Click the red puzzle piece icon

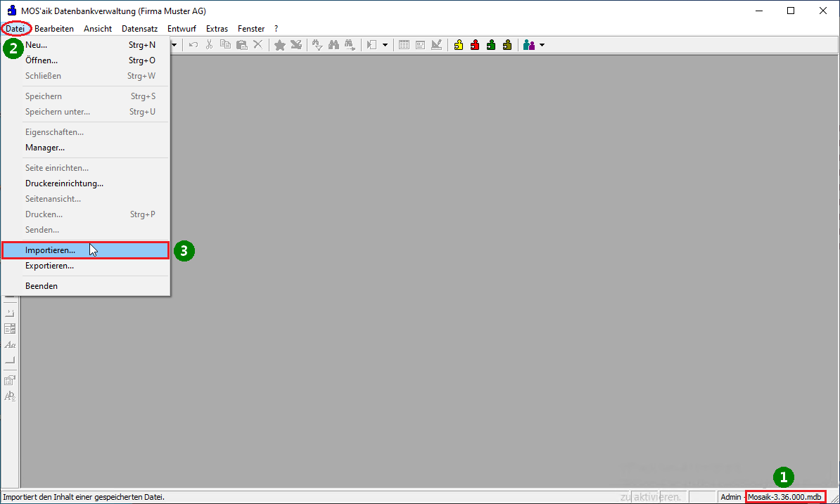pyautogui.click(x=475, y=45)
